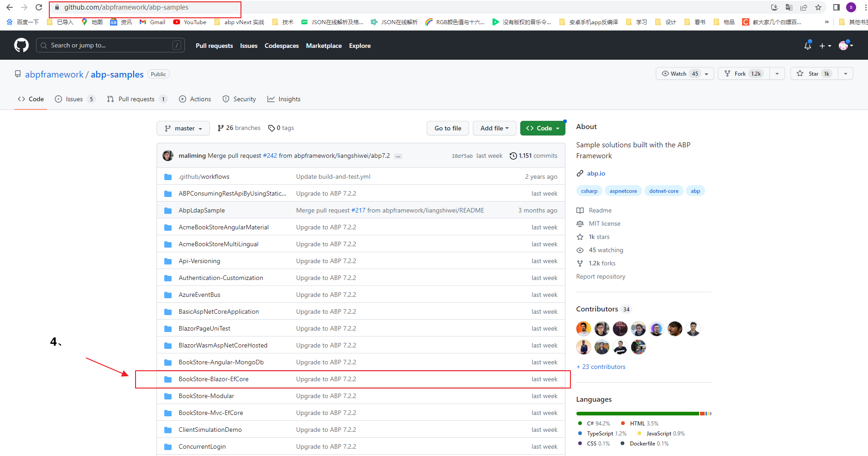Open the AcmeBookStoreAngularMaterial folder
This screenshot has width=868, height=456.
(224, 227)
